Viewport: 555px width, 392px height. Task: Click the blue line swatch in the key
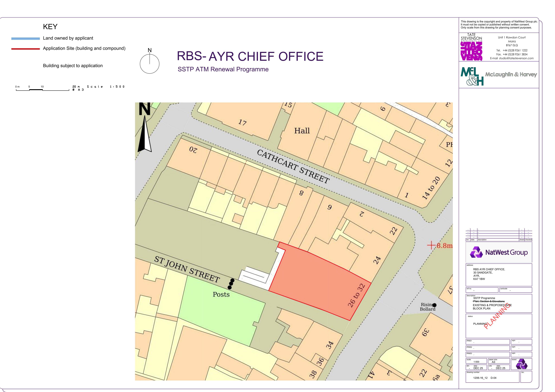coord(26,38)
